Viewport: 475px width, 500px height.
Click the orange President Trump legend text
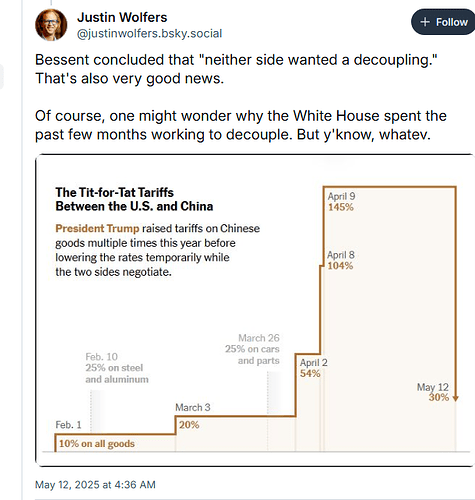click(97, 228)
